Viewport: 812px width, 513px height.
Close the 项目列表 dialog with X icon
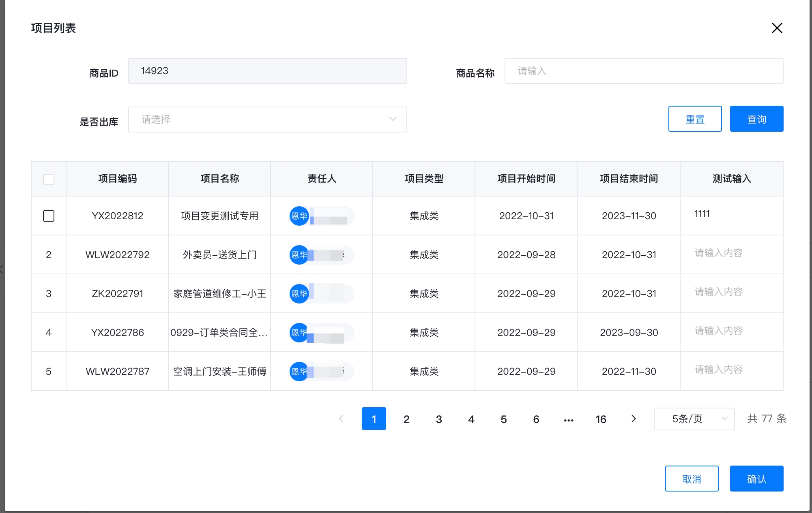click(x=777, y=28)
